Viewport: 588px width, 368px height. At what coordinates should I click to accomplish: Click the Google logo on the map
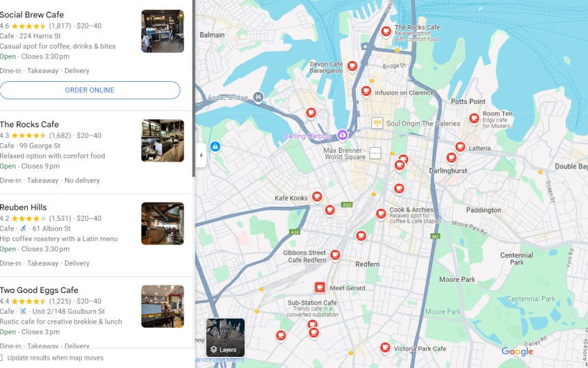[517, 351]
